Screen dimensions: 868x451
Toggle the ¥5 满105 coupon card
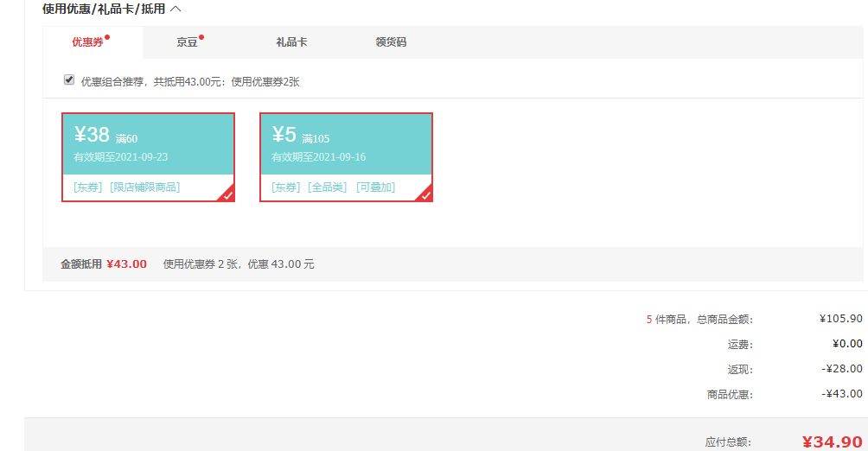coord(346,157)
